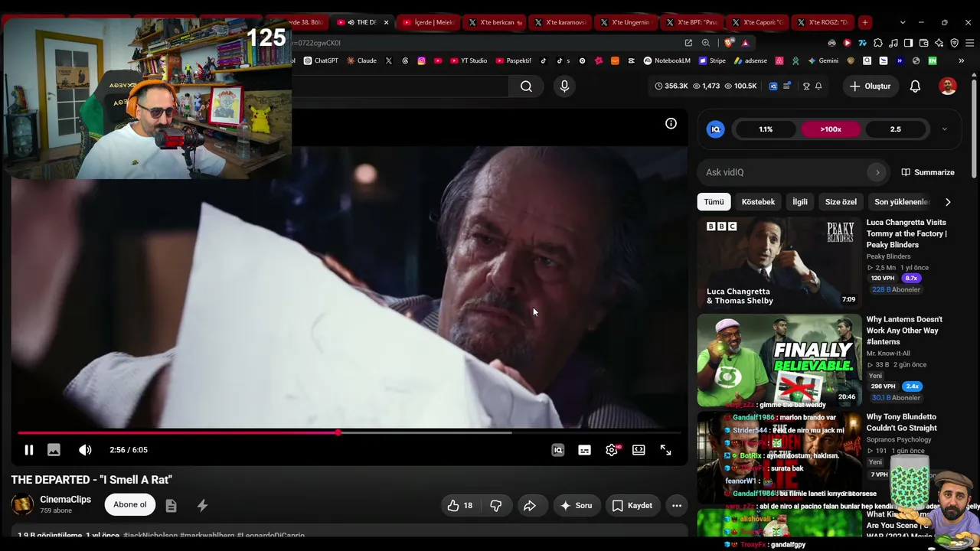Like the video with thumbs up
The height and width of the screenshot is (551, 980).
[460, 505]
